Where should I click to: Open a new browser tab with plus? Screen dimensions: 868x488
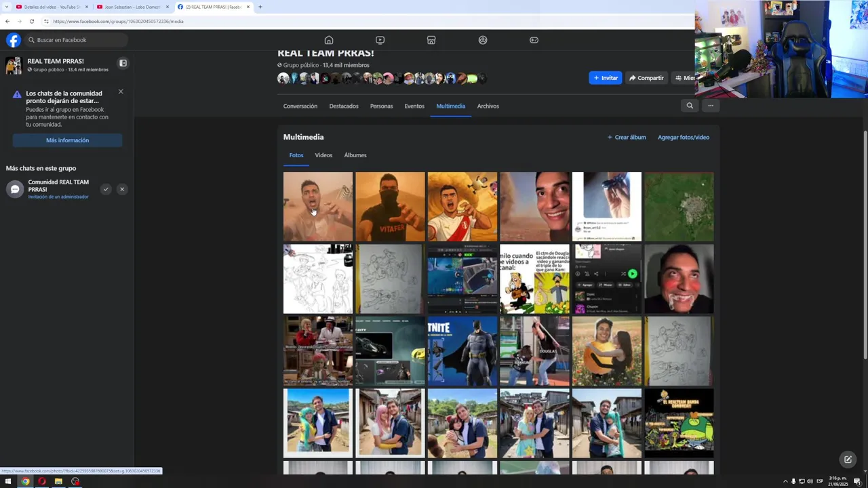click(x=260, y=7)
